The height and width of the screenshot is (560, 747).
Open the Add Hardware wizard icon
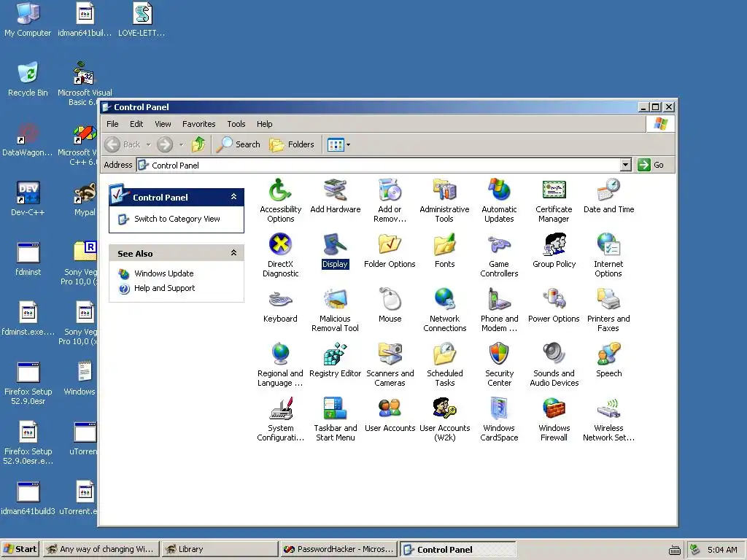335,190
